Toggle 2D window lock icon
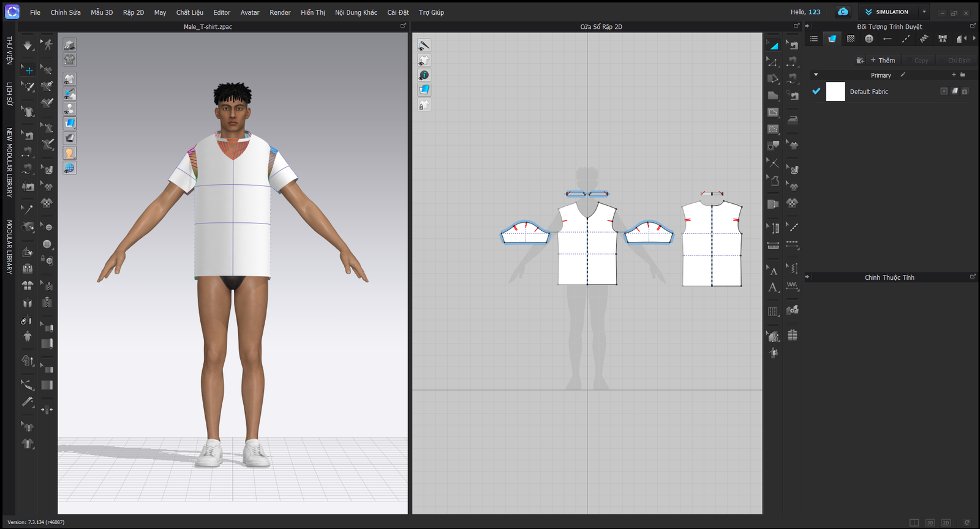Image resolution: width=980 pixels, height=529 pixels. tap(424, 105)
